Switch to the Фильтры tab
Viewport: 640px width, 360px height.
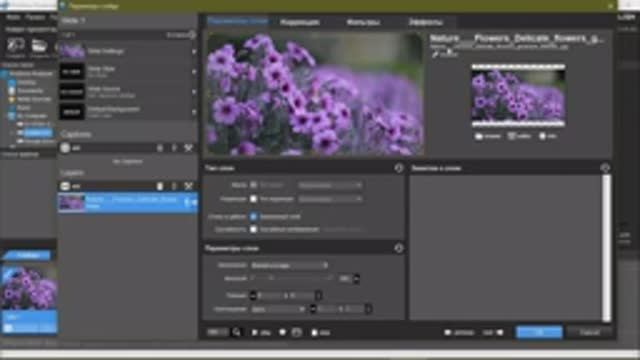[x=363, y=22]
